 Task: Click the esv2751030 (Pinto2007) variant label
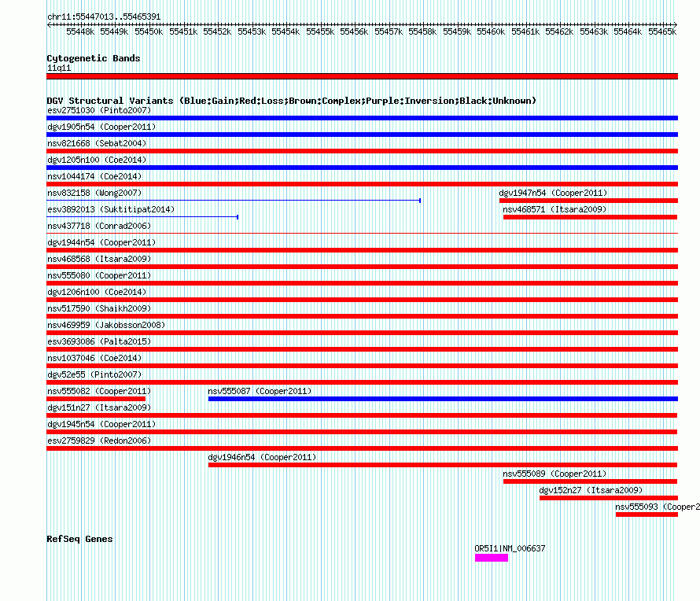99,110
